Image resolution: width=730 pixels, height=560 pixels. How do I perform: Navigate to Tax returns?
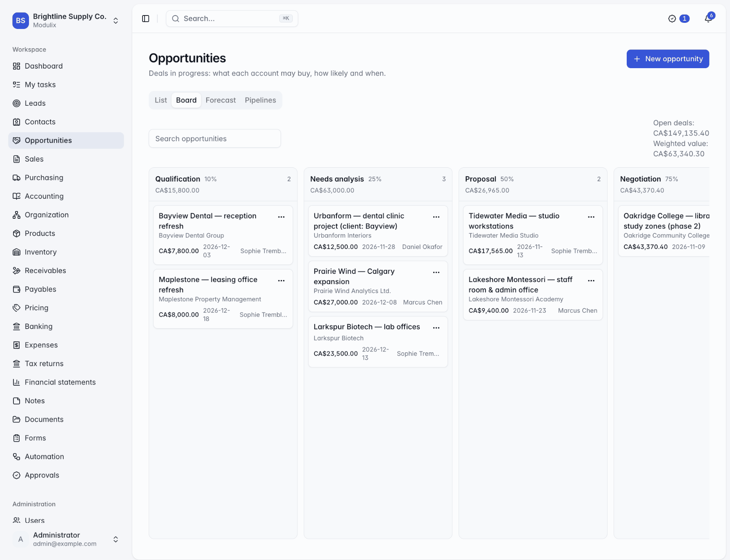click(x=66, y=363)
